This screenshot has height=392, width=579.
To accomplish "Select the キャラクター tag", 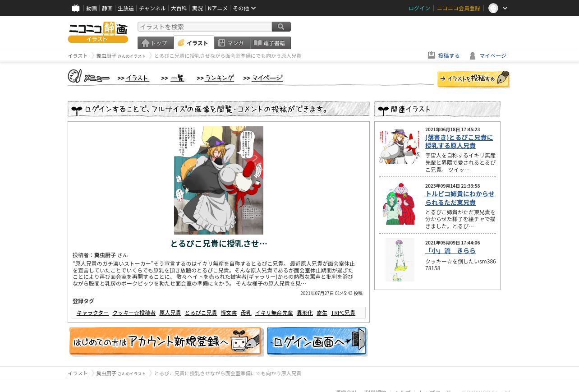I will point(92,313).
